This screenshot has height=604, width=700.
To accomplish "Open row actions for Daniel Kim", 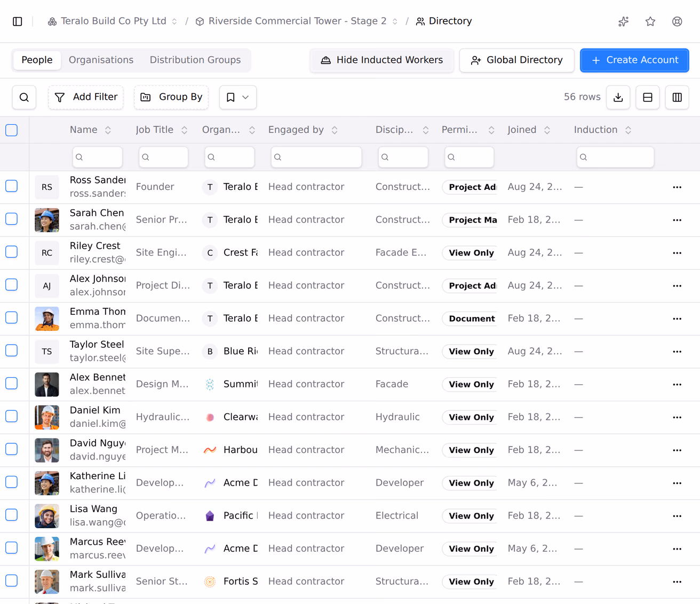I will (677, 417).
